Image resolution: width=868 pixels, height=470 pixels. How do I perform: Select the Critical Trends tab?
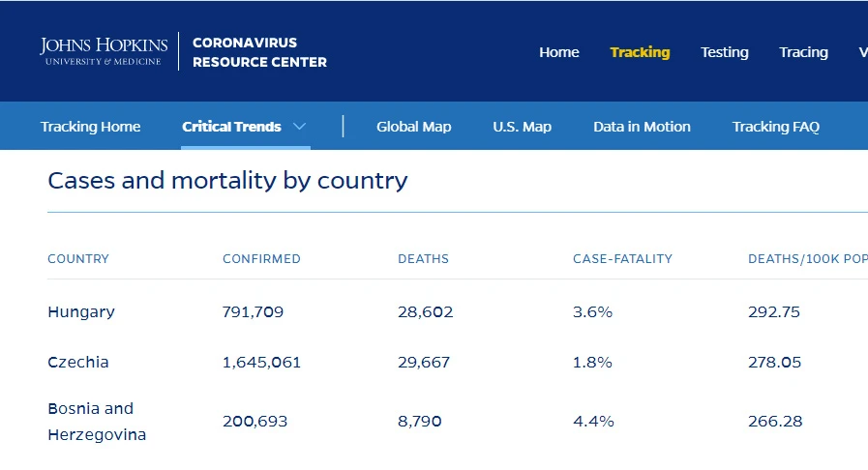pos(232,127)
